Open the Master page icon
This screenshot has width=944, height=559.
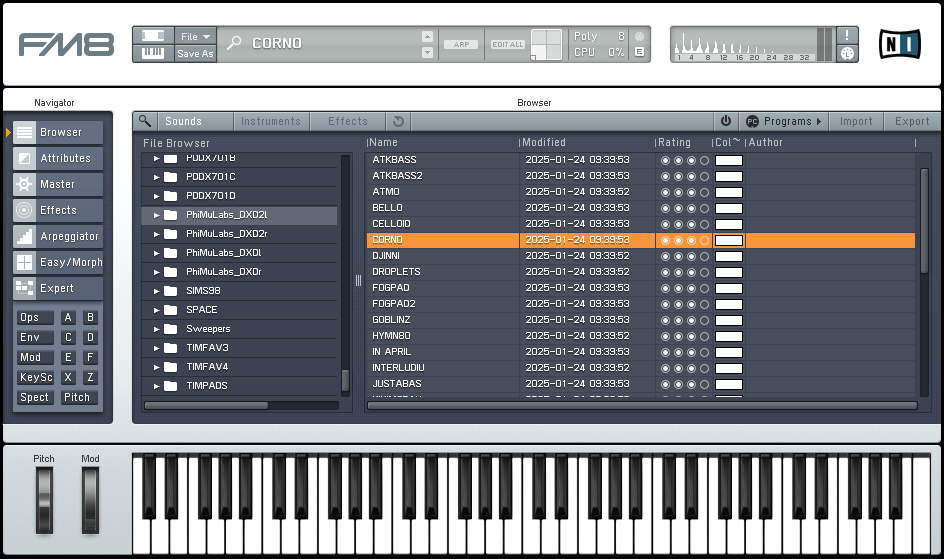tap(24, 184)
